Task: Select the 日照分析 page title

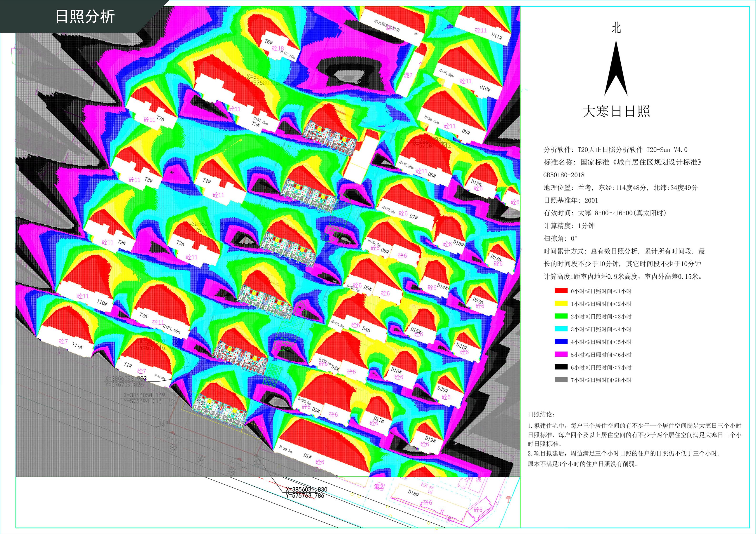Action: (85, 16)
